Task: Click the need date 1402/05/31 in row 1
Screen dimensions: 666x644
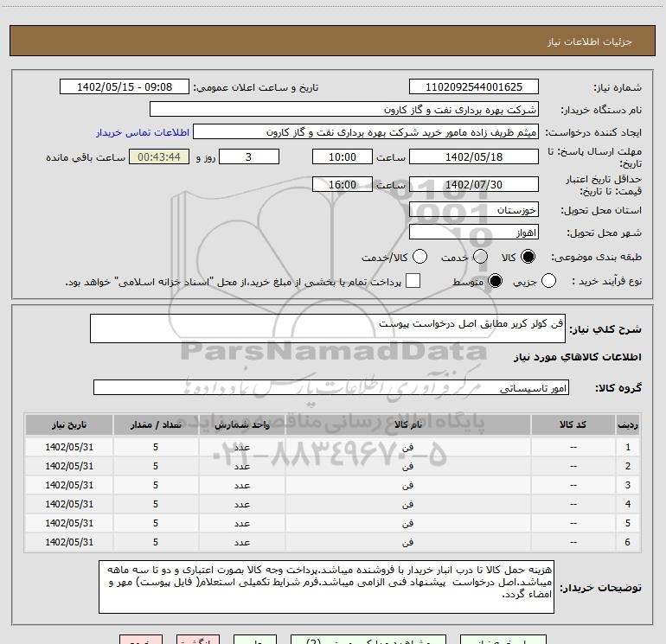Action: 69,447
